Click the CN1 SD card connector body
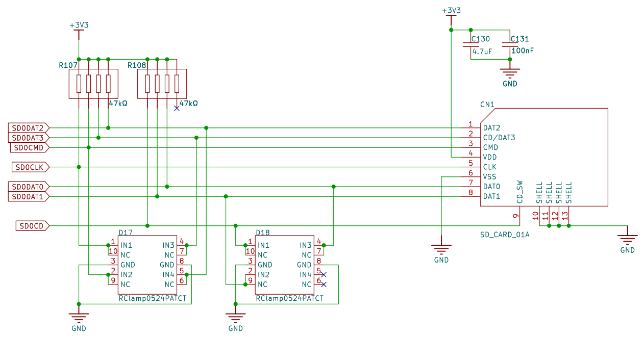 pyautogui.click(x=543, y=157)
